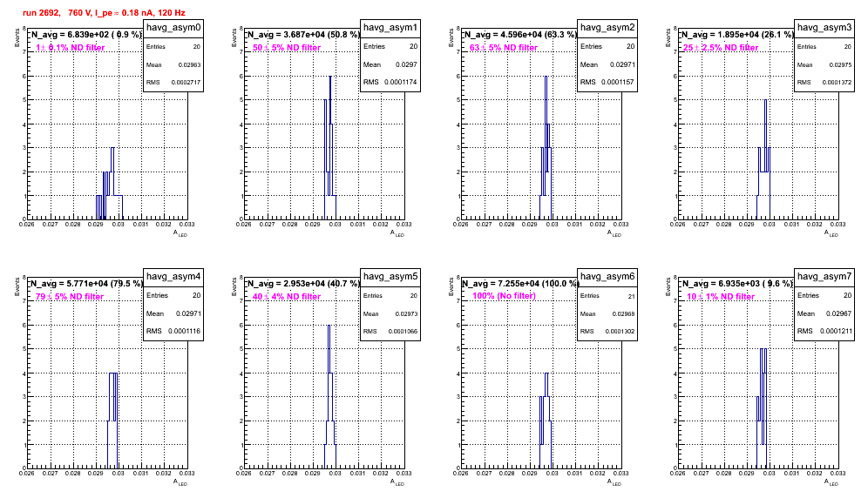Screen dimensions: 868x498
Task: Click the 'N_avg = 7.255e+04 (100.0 %)' label
Action: (x=521, y=283)
